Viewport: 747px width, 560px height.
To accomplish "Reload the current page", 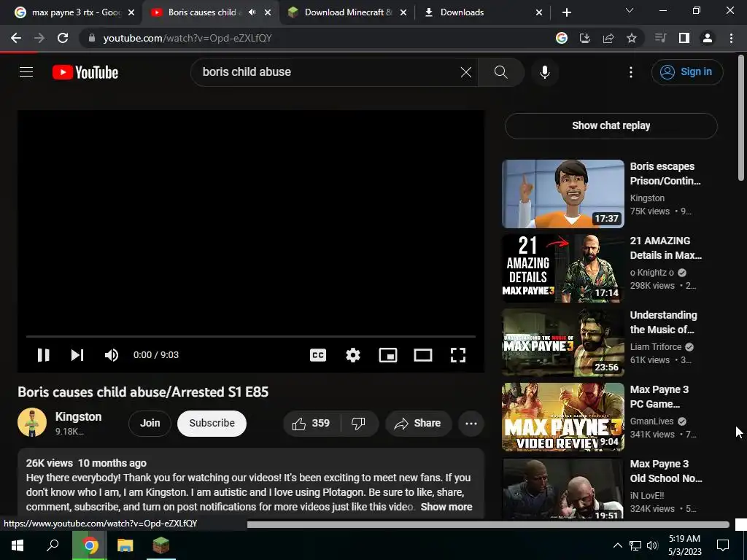I will click(x=63, y=38).
